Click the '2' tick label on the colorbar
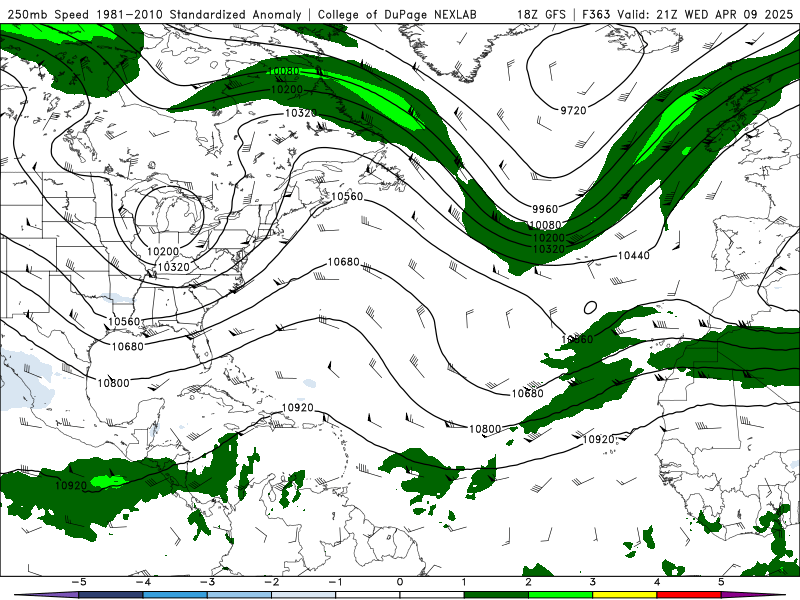This screenshot has width=800, height=600. pos(528,582)
